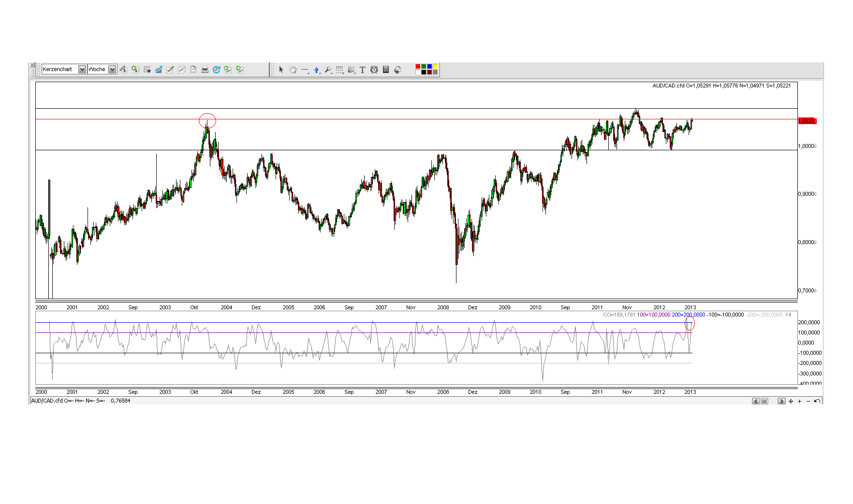Click the AUD/CAD.cfd OHLC header text
This screenshot has height=504, width=853.
click(x=721, y=86)
